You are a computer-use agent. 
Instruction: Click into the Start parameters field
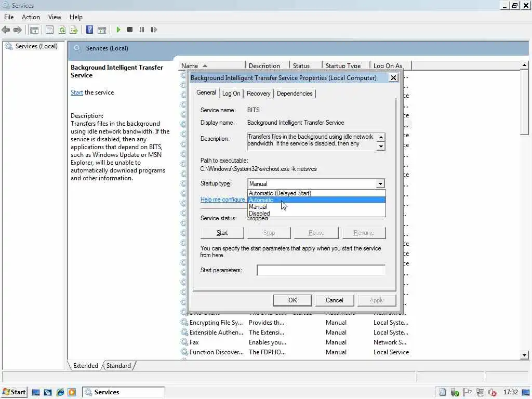tap(321, 270)
